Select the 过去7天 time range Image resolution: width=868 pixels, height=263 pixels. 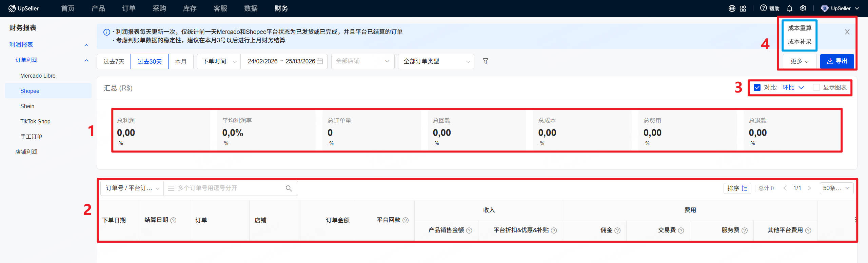(114, 61)
